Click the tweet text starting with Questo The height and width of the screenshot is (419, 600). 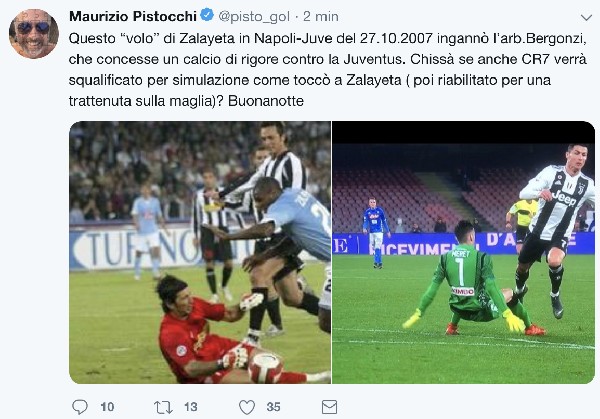[x=328, y=70]
